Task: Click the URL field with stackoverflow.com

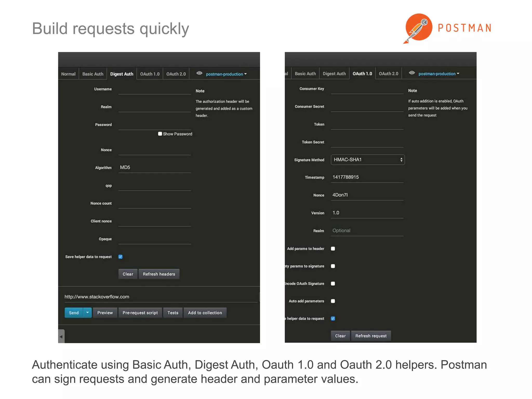Action: 161,297
